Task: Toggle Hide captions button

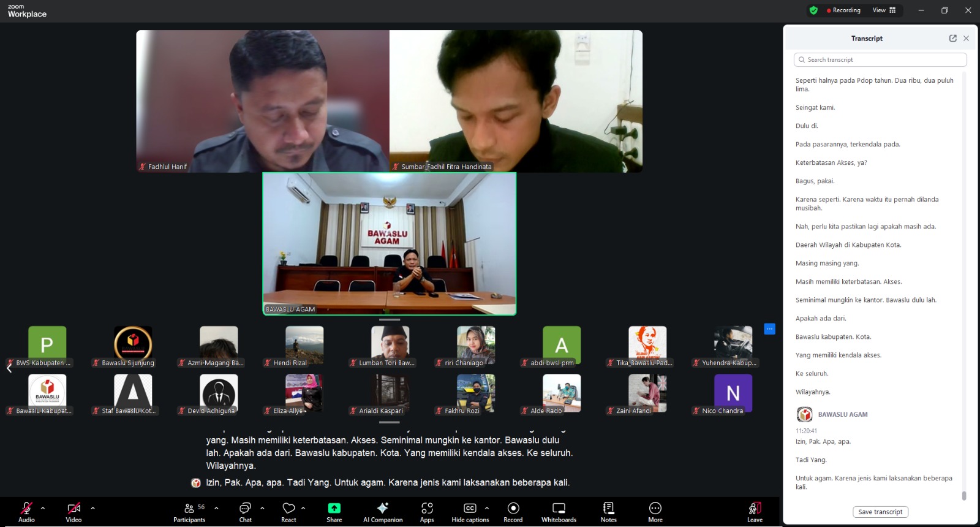Action: 470,512
